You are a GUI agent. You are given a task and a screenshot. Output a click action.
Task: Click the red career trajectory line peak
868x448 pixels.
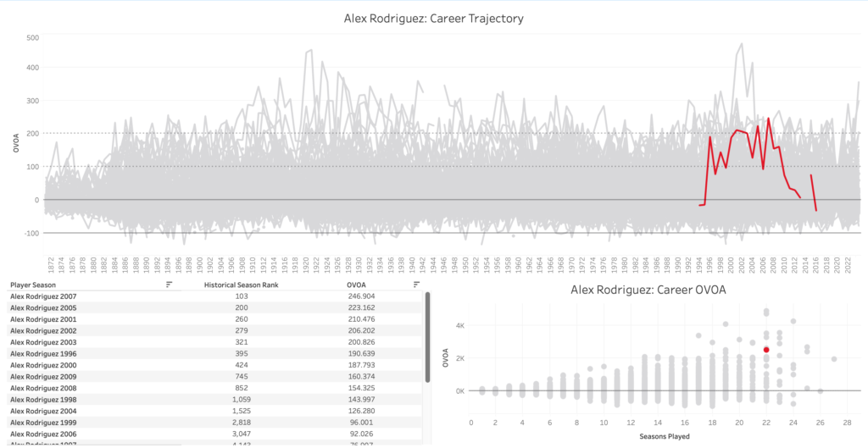[768, 119]
